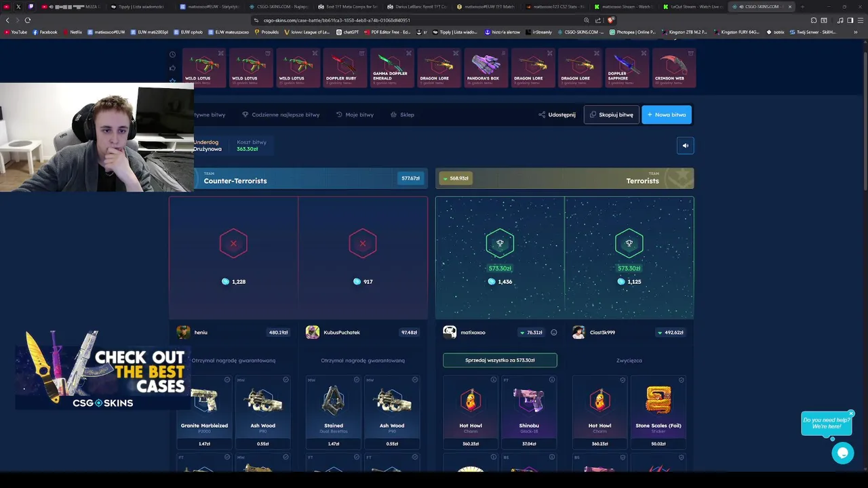Click the Koszt bitwy 363.30zł value
The image size is (868, 488).
[247, 149]
